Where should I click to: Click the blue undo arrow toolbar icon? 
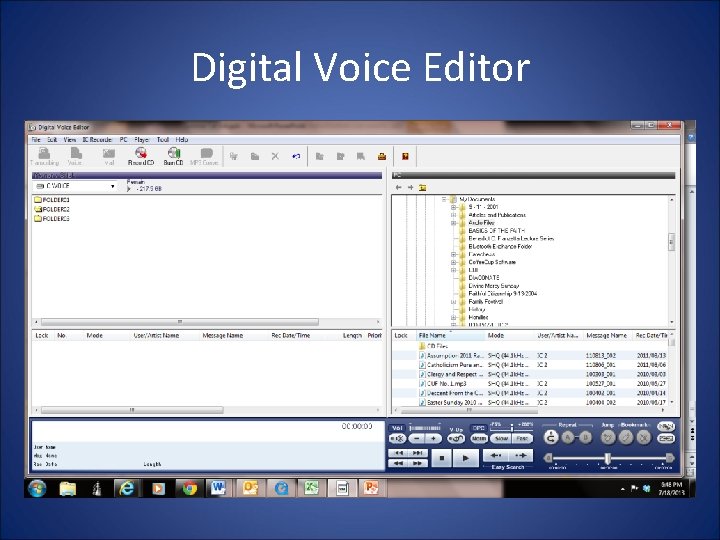point(296,156)
